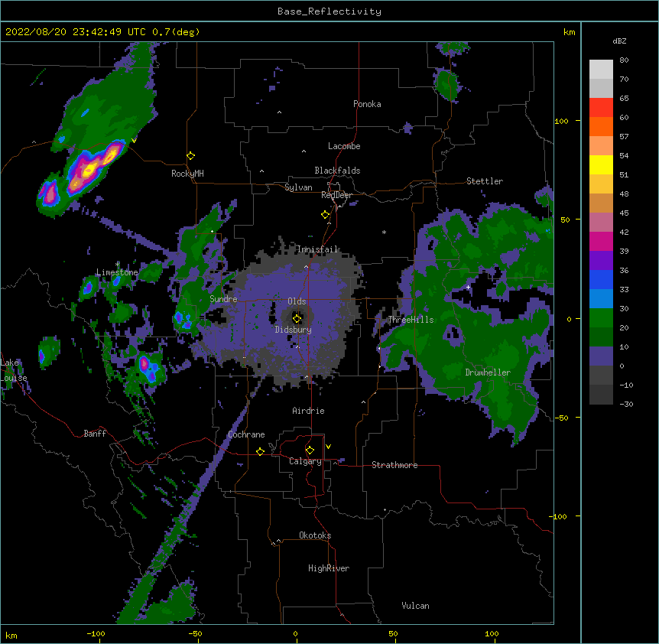The image size is (659, 644).
Task: Click the yellow marker near RockyMH
Action: point(190,155)
